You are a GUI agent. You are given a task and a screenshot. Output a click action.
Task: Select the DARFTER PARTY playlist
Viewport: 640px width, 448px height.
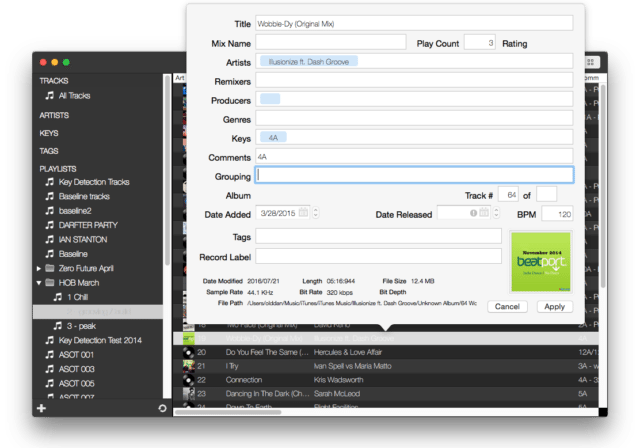coord(88,225)
